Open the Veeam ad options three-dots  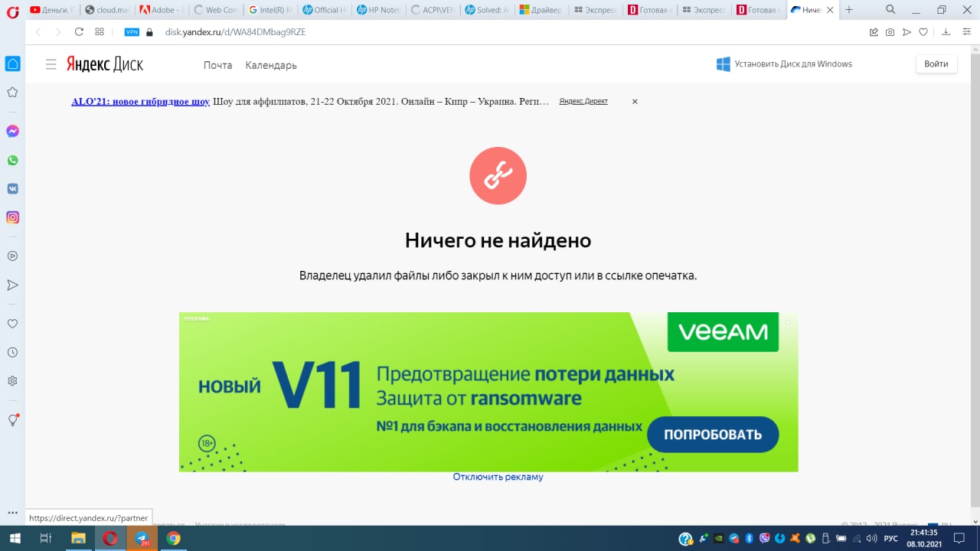coord(789,322)
